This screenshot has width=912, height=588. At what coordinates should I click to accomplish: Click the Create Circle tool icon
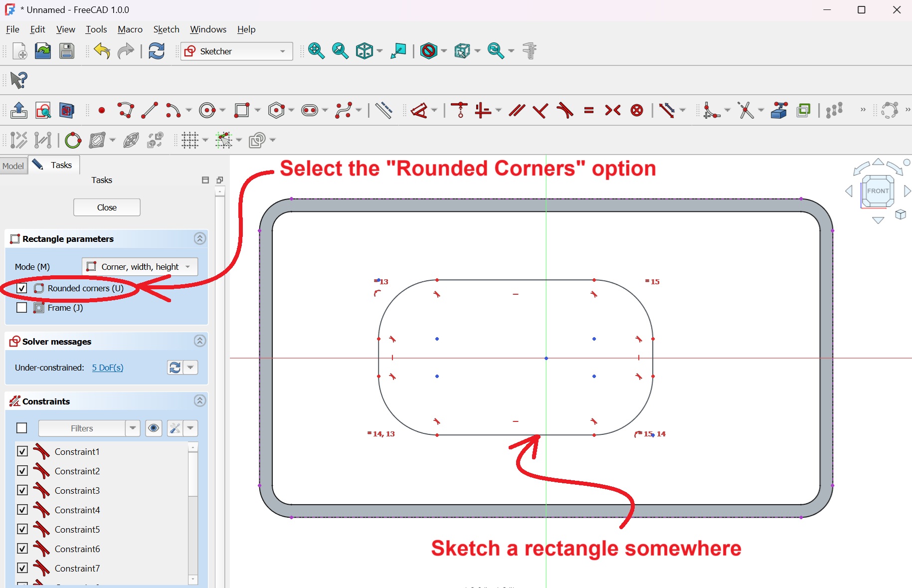[x=207, y=110]
